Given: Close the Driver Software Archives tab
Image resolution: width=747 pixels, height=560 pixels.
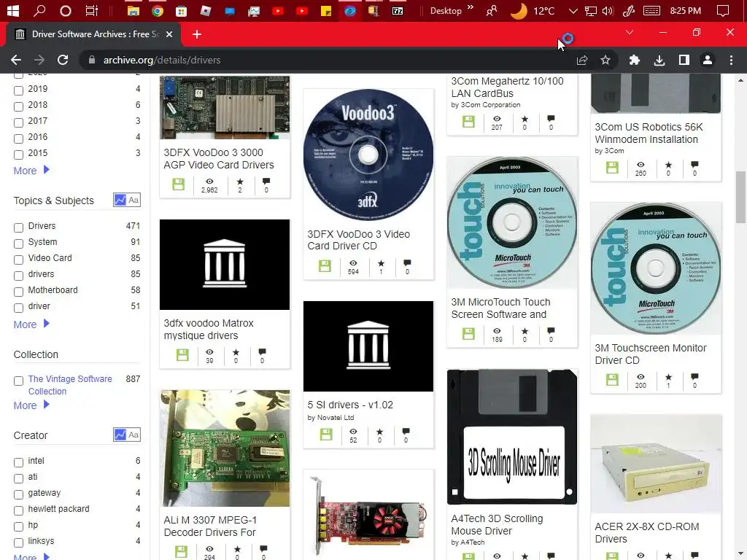Looking at the screenshot, I should click(x=169, y=34).
